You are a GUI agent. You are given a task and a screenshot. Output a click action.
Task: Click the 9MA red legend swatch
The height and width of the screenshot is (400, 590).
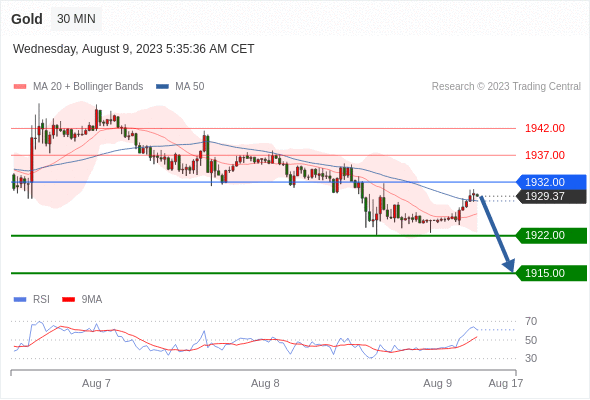(68, 300)
